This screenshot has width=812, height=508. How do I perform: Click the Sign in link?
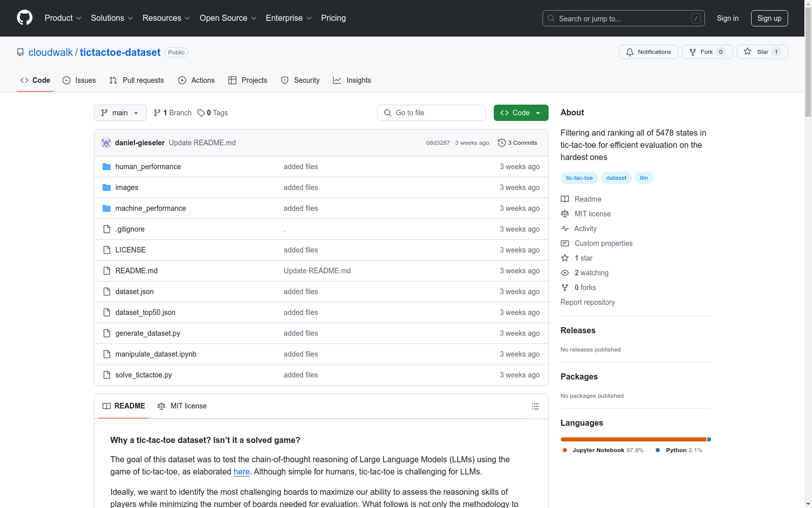(728, 18)
